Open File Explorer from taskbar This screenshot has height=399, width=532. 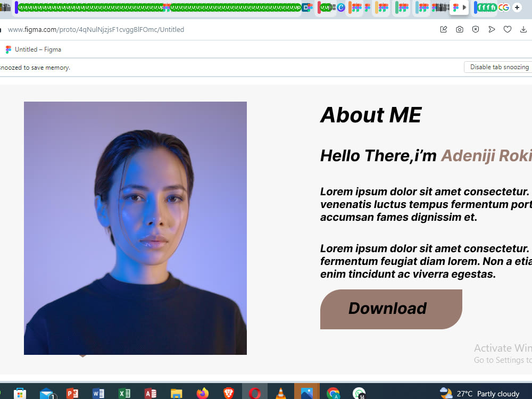[177, 393]
